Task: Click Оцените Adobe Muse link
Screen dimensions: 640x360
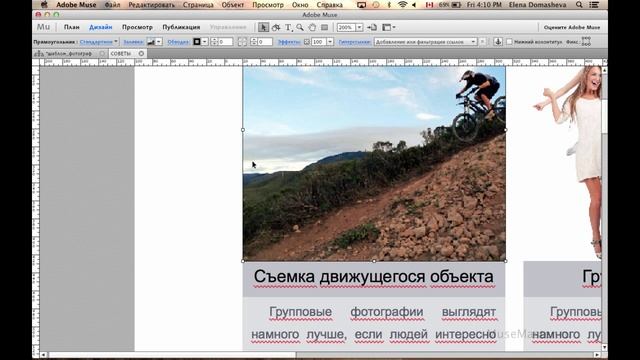Action: [x=572, y=27]
